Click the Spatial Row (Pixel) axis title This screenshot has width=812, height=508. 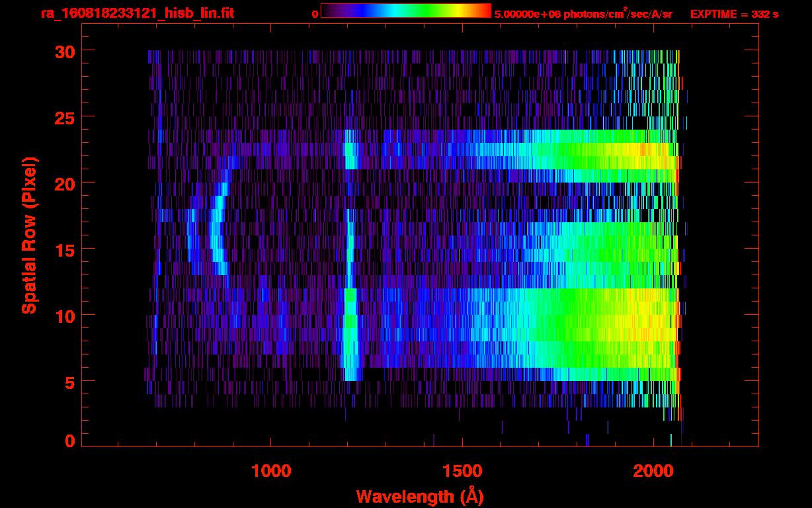[x=29, y=235]
